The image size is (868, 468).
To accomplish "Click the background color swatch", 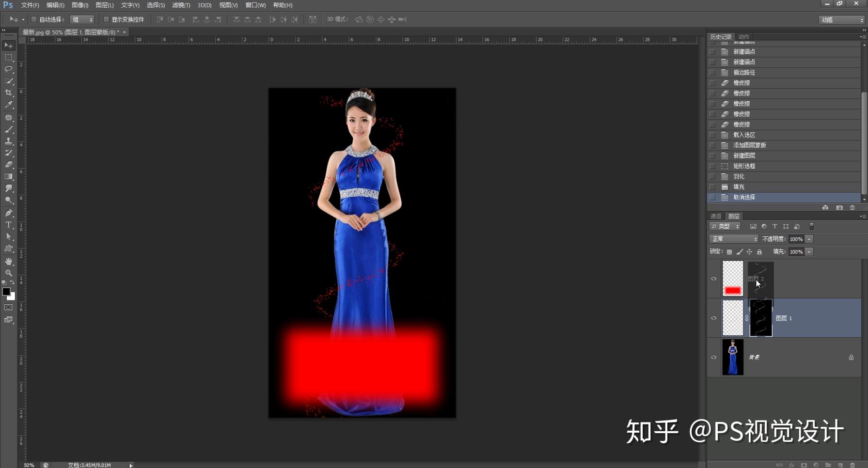I will click(13, 297).
